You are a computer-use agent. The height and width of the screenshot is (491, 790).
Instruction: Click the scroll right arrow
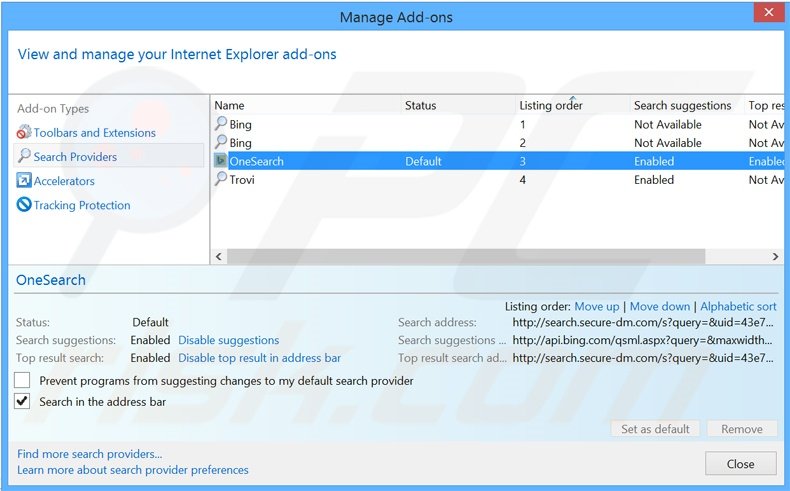tap(775, 257)
